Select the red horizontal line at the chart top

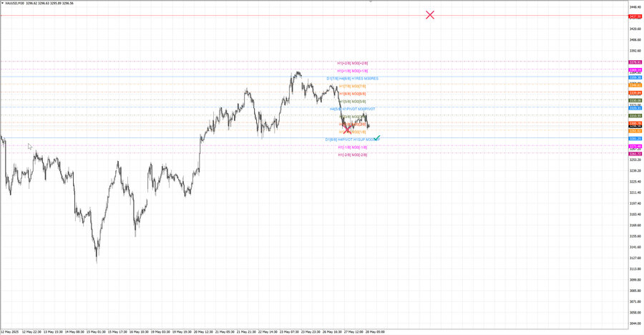(x=215, y=16)
